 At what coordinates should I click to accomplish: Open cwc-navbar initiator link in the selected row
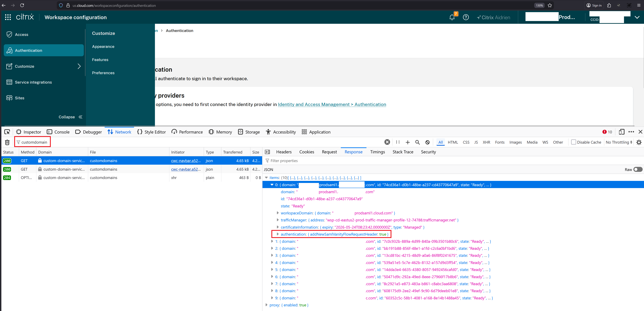(x=186, y=161)
